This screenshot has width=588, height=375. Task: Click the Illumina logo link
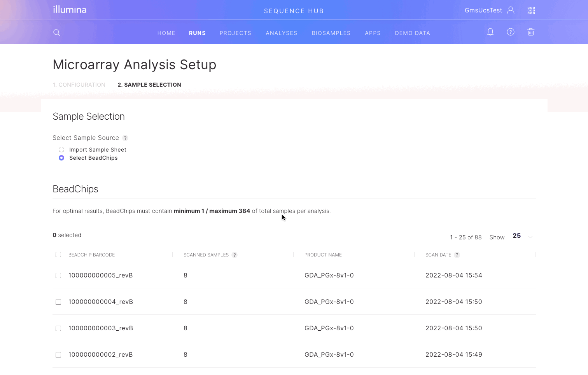pos(70,10)
